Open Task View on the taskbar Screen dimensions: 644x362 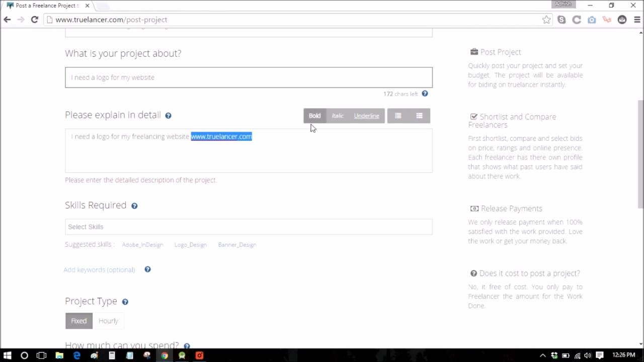tap(42, 355)
